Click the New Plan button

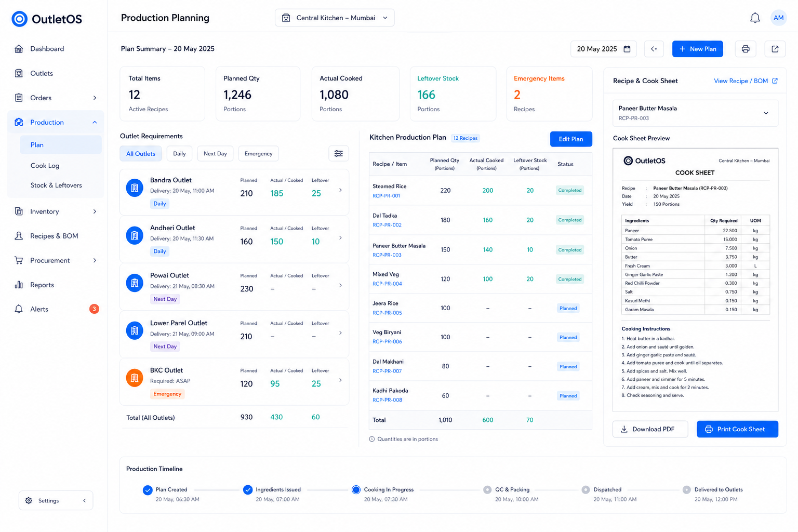(697, 49)
